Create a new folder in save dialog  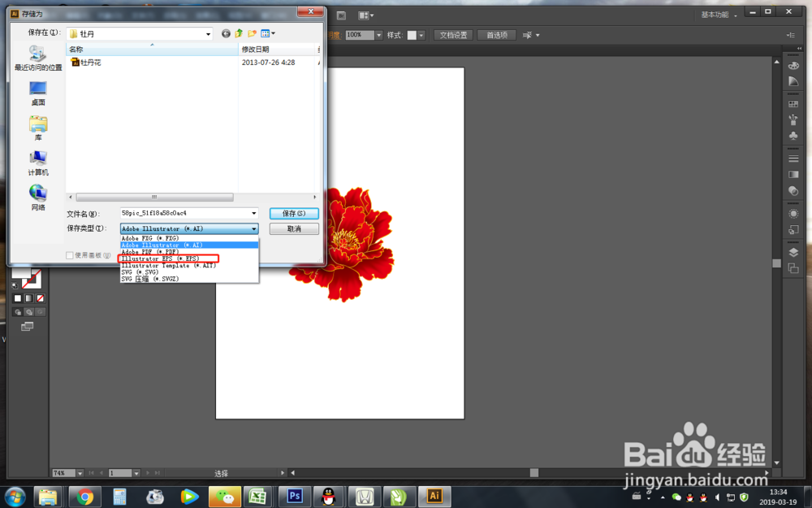click(253, 33)
